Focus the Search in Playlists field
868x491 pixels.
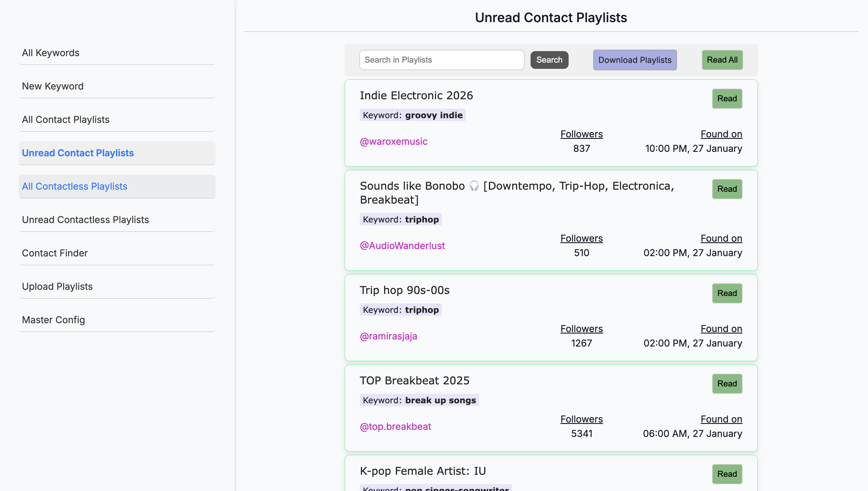[x=442, y=60]
